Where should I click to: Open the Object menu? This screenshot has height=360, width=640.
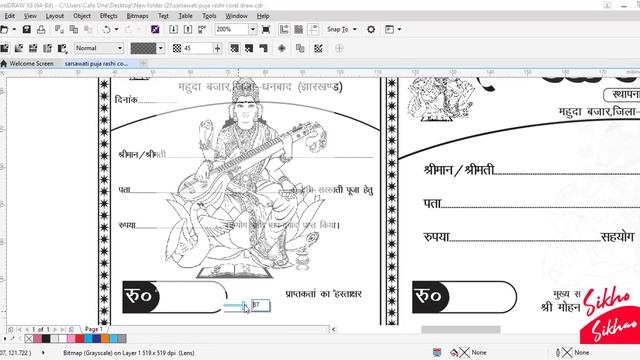point(82,16)
